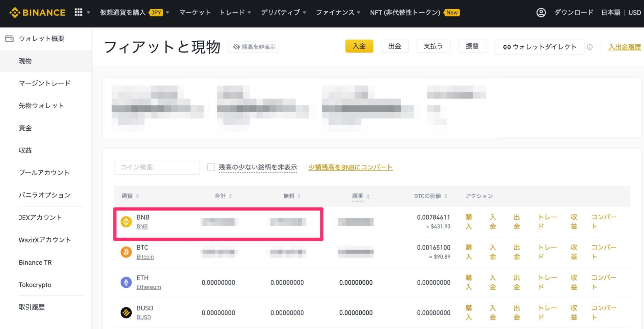The height and width of the screenshot is (329, 644).
Task: Change language via 日本語
Action: point(611,13)
